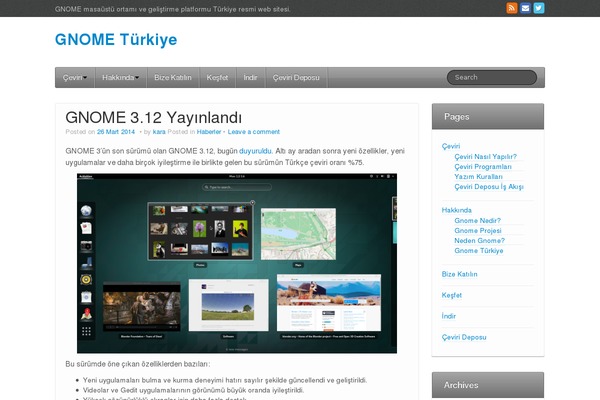Image resolution: width=600 pixels, height=400 pixels.
Task: Open the GNOME 3.12 Yayınlandı post title
Action: (x=153, y=118)
